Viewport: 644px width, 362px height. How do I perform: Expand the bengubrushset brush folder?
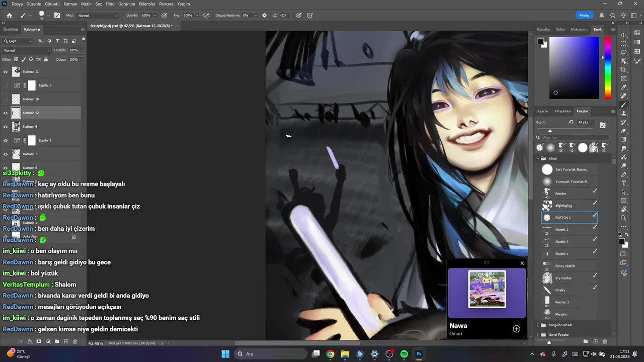click(538, 325)
